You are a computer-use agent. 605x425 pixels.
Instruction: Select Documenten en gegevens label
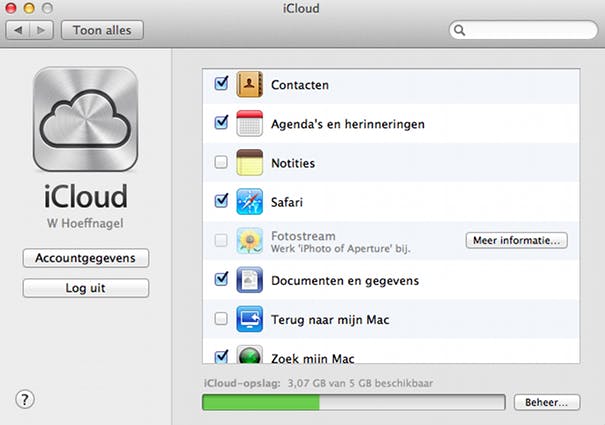(345, 281)
